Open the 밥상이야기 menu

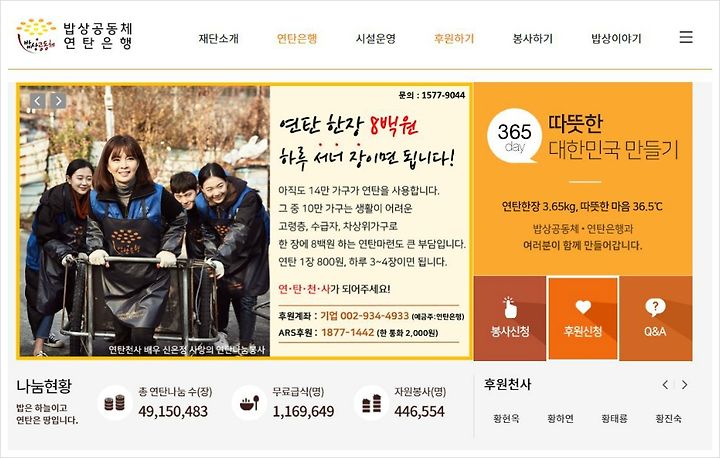[616, 39]
